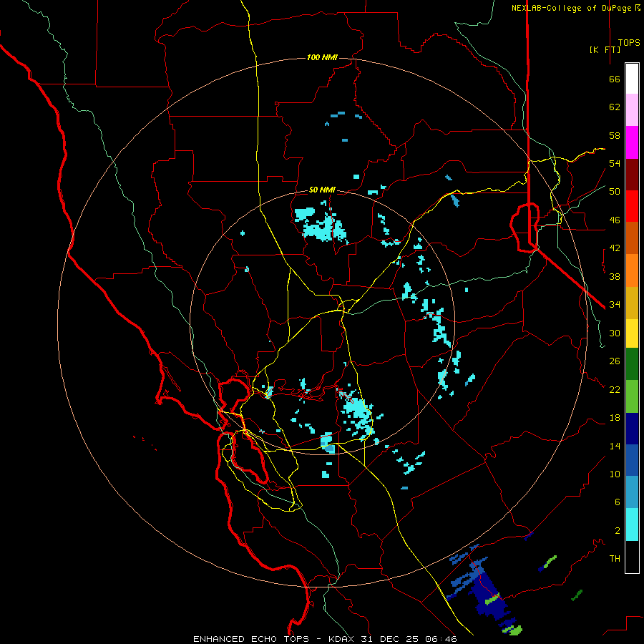The width and height of the screenshot is (644, 644).
Task: Click the cyan 10 kft legend swatch
Action: pos(632,525)
